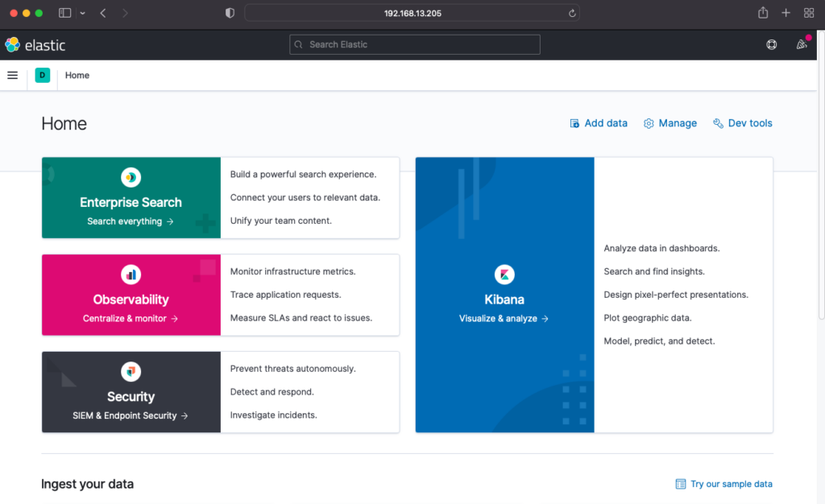Click the Enterprise Search logo icon
825x504 pixels.
coord(131,177)
